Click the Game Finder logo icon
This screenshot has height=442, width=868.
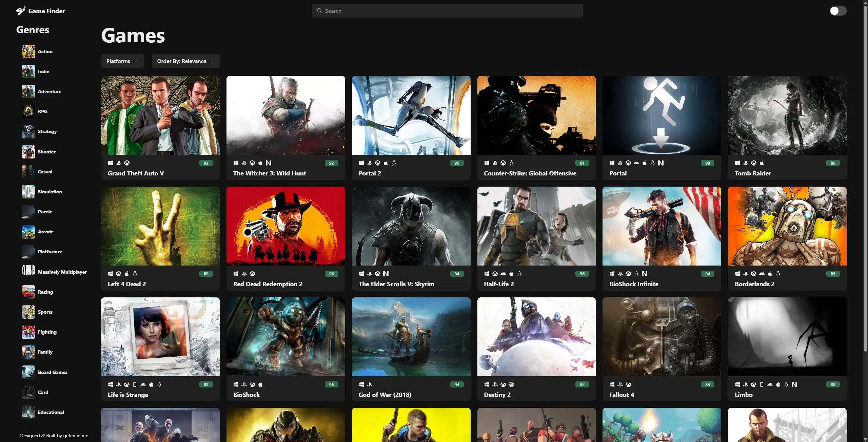click(x=21, y=11)
